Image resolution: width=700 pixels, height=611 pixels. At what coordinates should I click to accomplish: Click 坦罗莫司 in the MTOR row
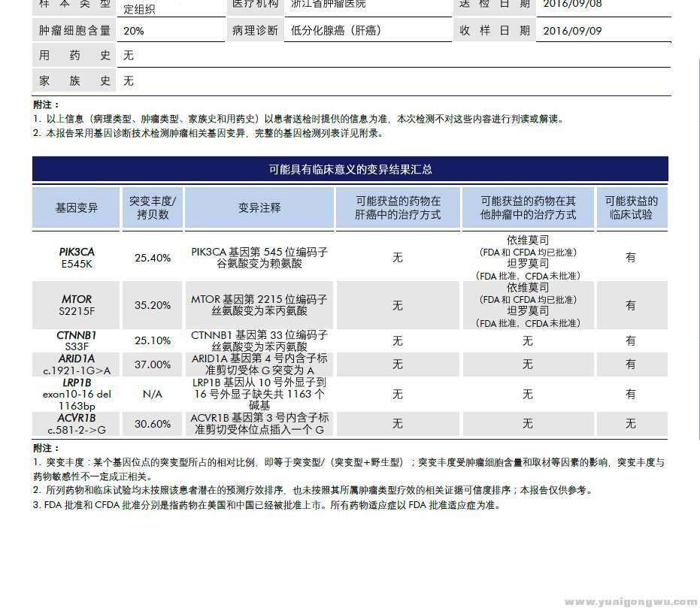[528, 311]
